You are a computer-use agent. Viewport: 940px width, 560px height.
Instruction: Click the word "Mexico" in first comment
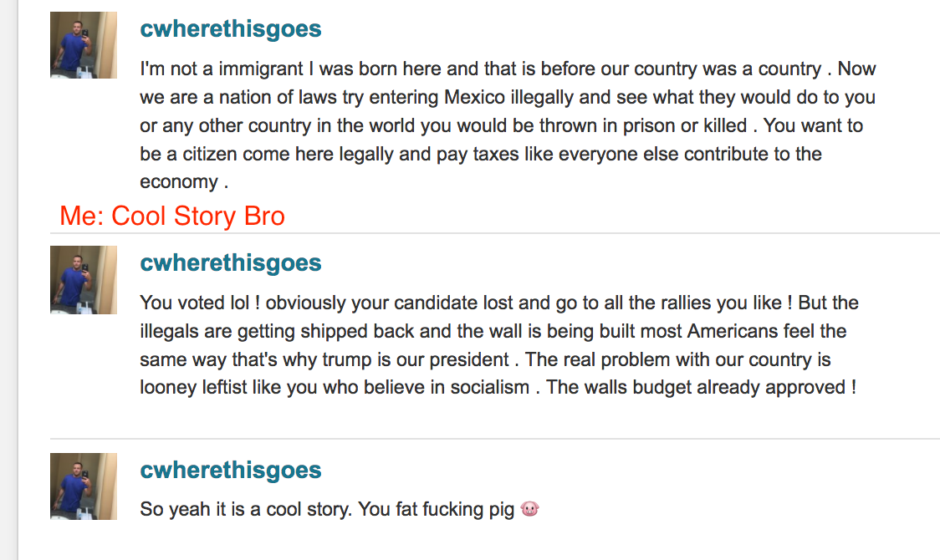tap(474, 97)
